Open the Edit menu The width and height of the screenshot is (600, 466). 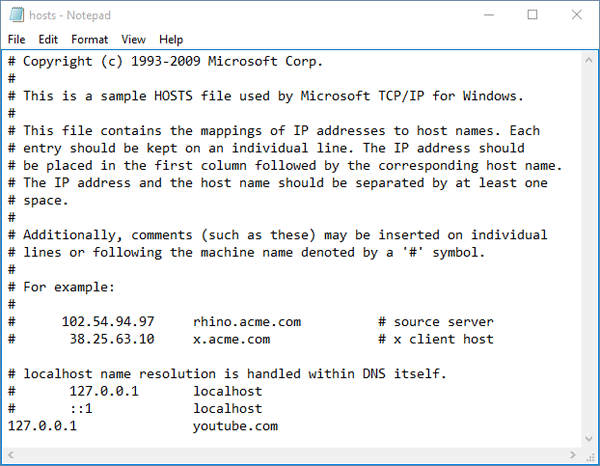(x=48, y=40)
